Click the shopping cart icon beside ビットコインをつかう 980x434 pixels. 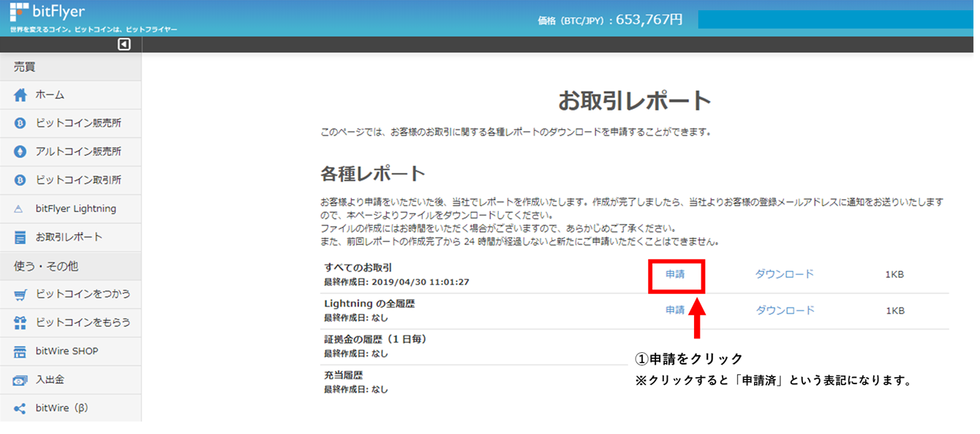click(20, 294)
